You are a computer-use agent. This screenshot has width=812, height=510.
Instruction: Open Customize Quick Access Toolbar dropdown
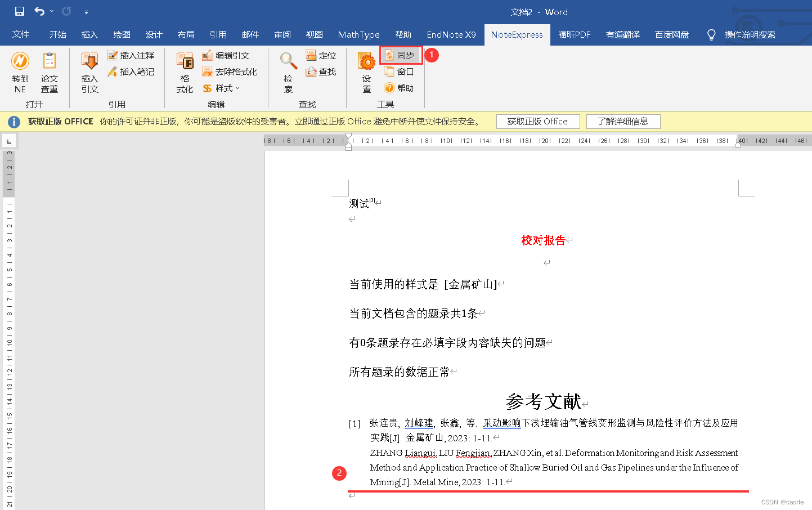click(x=86, y=12)
